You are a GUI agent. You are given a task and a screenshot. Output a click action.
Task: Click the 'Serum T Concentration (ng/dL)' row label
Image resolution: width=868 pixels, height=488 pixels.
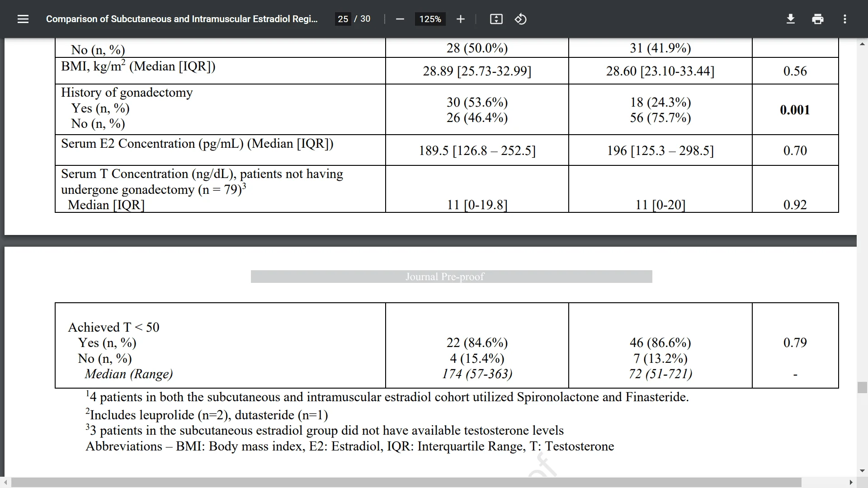coord(202,182)
